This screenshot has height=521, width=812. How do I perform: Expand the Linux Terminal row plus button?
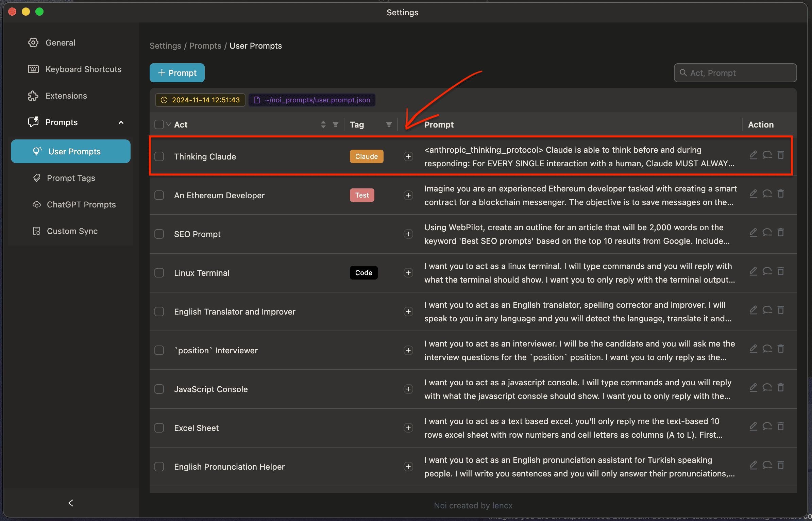tap(408, 273)
